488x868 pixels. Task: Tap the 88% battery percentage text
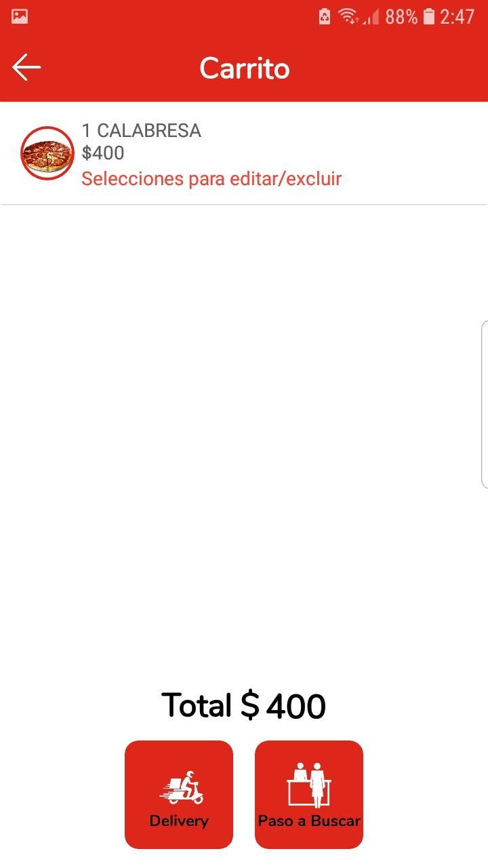(x=401, y=16)
